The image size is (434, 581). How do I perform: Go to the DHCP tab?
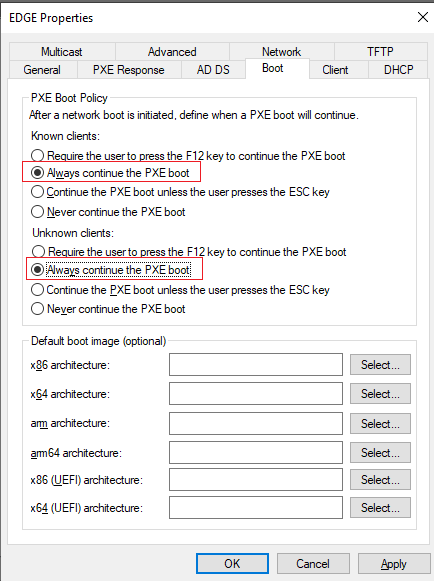point(398,70)
